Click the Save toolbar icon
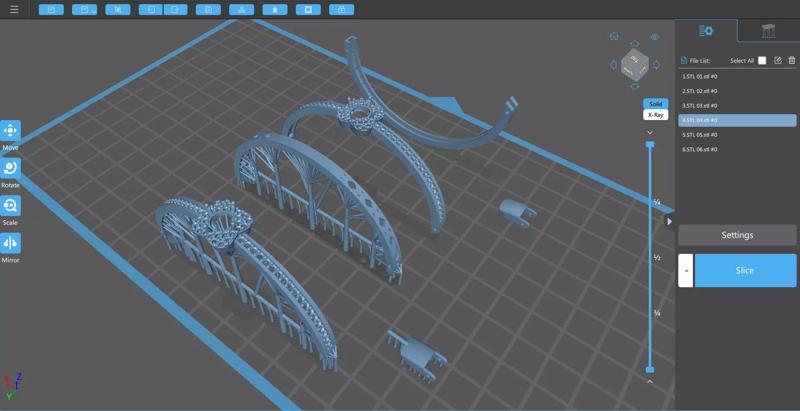Screen dimensions: 800x411 (x=85, y=9)
